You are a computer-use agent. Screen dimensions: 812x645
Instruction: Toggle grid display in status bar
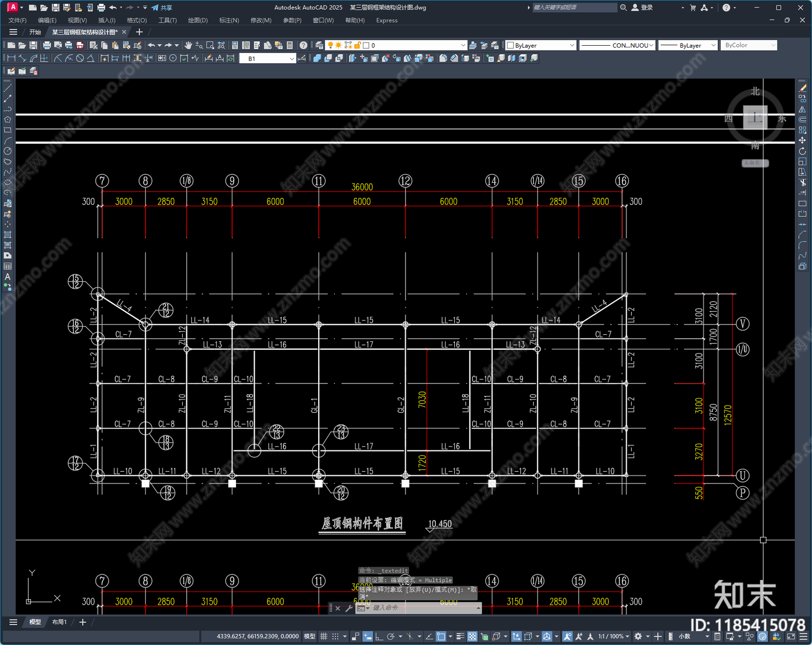click(x=324, y=636)
